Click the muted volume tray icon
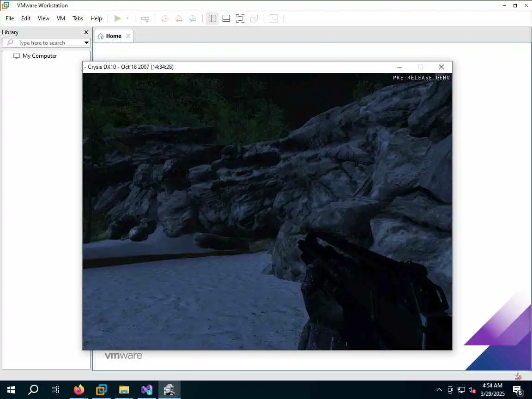Screen dimensions: 532x399 pyautogui.click(x=472, y=390)
